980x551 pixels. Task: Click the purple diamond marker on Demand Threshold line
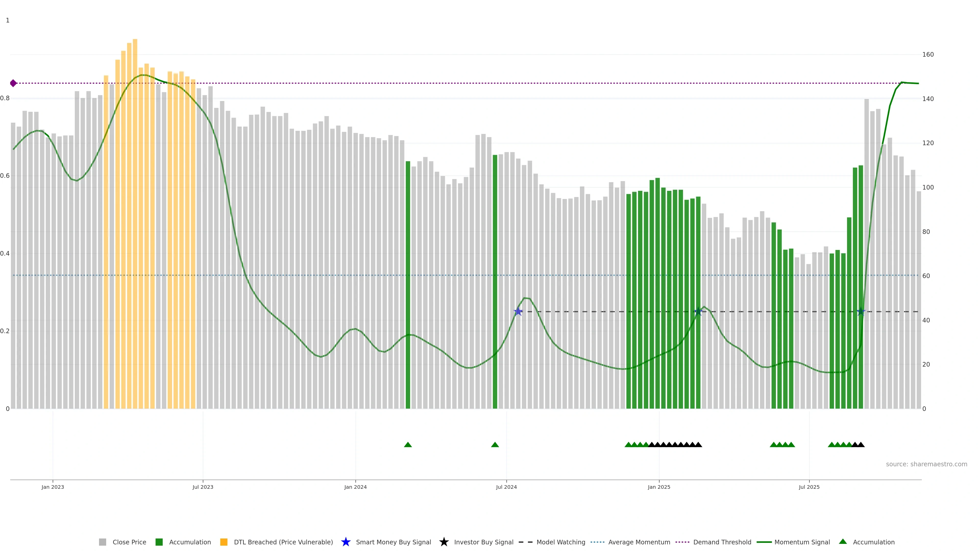pos(13,83)
